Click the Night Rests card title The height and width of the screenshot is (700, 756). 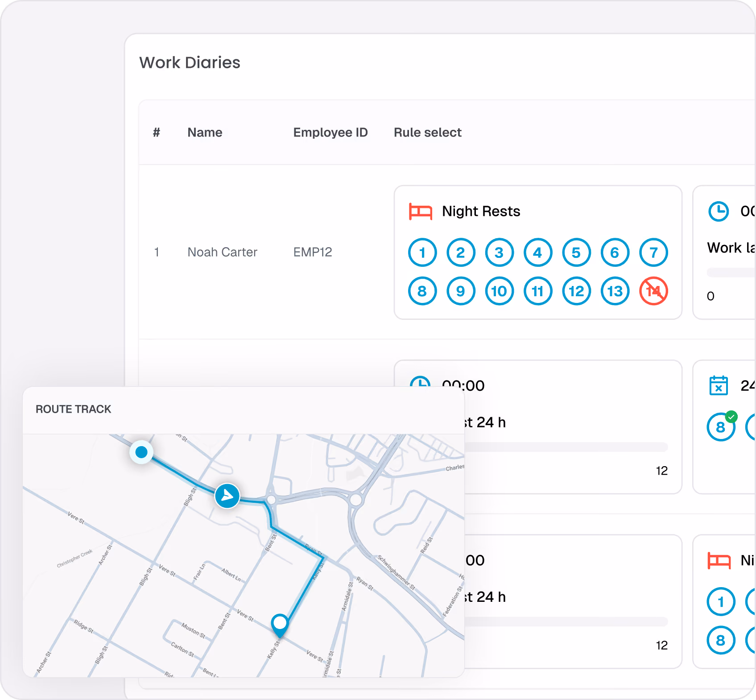pyautogui.click(x=481, y=211)
